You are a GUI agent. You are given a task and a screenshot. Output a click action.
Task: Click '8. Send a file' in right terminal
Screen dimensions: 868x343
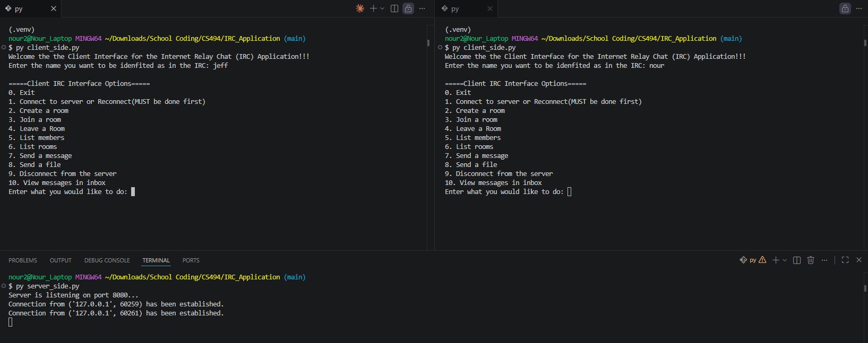pos(471,165)
